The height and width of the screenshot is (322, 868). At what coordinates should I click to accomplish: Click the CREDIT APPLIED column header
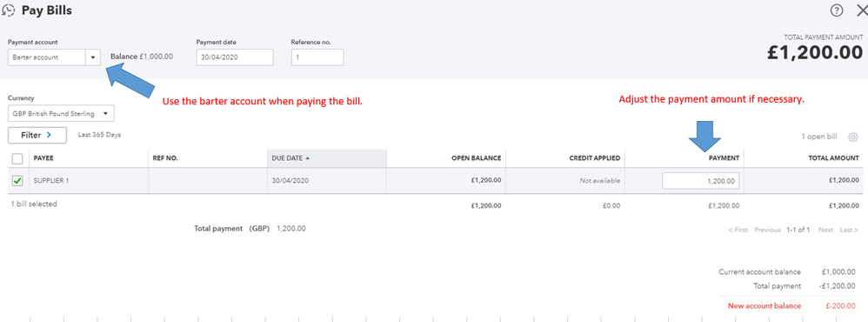595,158
